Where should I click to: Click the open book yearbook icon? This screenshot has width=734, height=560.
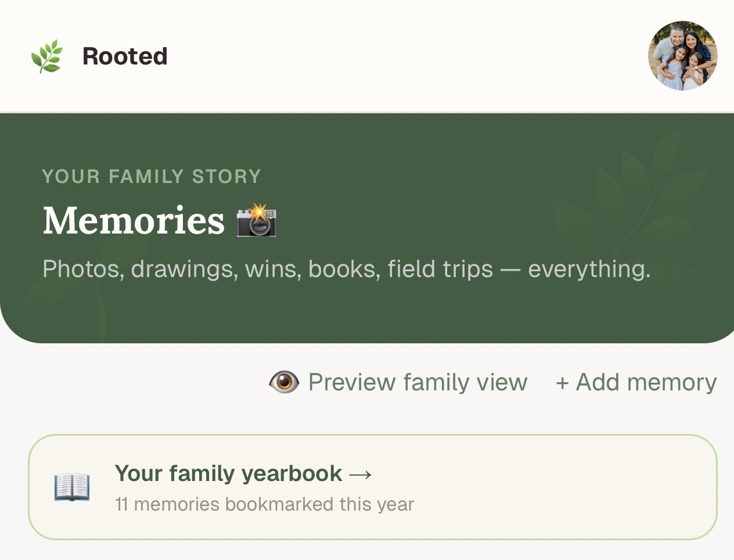(72, 487)
